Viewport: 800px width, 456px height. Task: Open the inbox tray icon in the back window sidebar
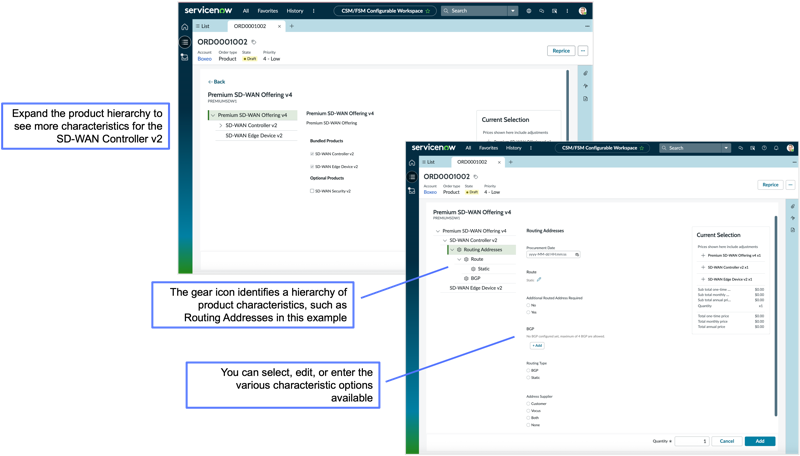click(x=185, y=58)
